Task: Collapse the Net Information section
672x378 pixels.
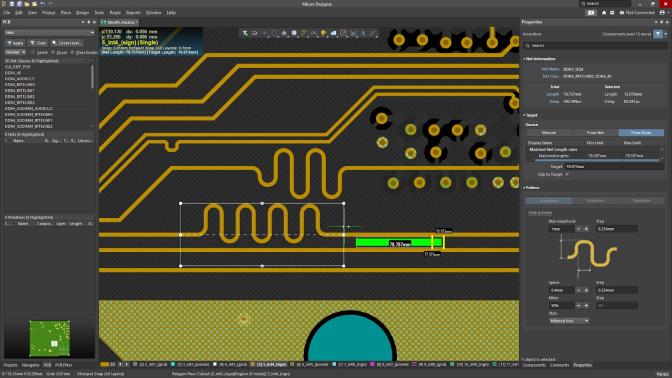Action: click(539, 59)
